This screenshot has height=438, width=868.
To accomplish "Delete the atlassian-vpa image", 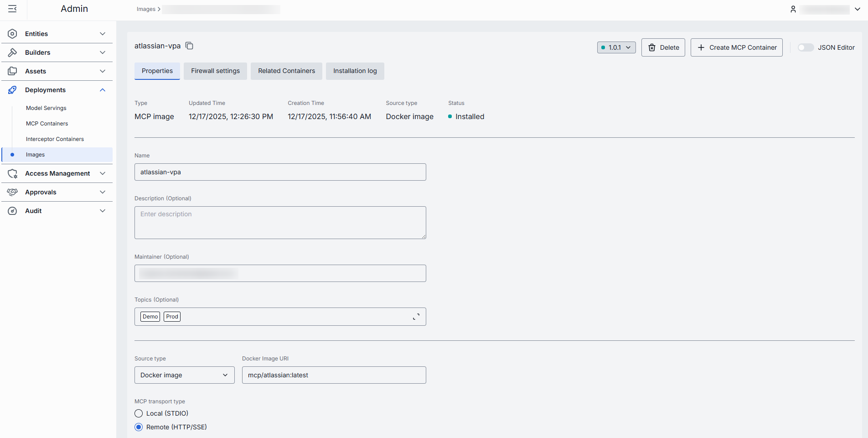I will [663, 47].
